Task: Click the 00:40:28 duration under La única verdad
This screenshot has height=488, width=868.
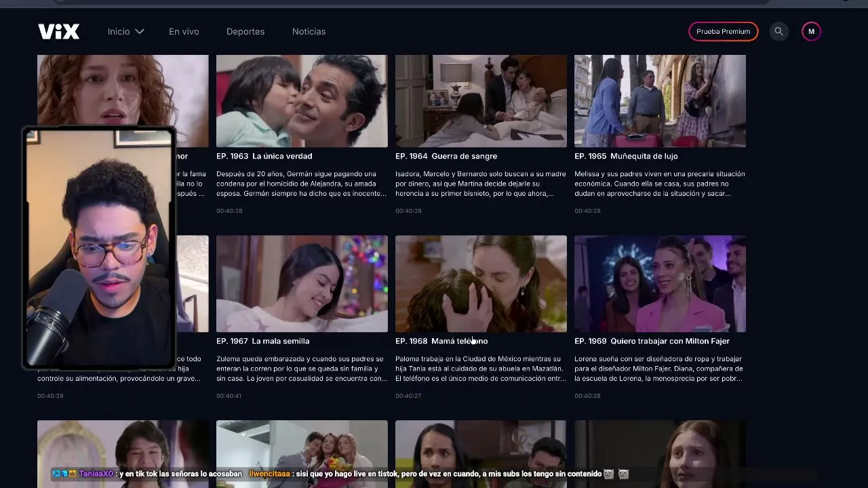Action: (229, 211)
